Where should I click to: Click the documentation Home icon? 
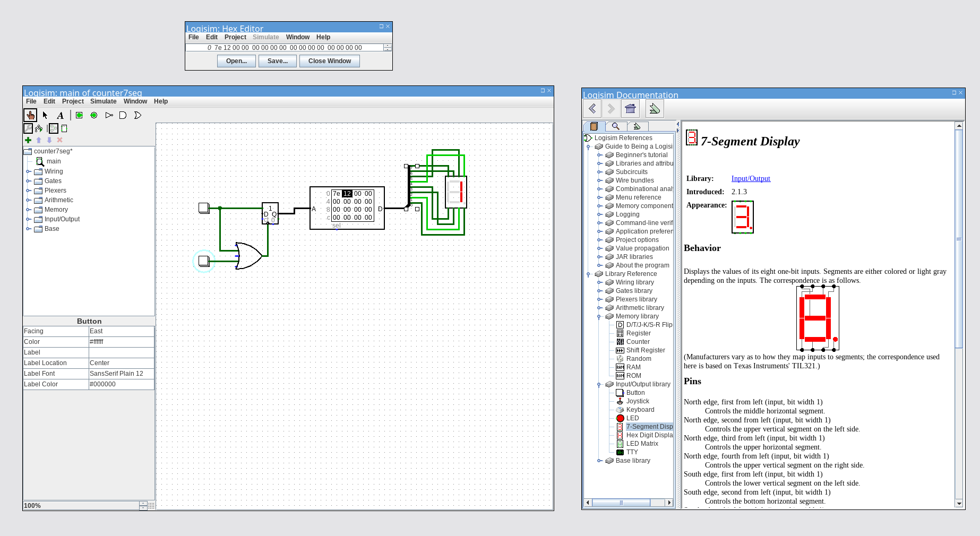(630, 109)
